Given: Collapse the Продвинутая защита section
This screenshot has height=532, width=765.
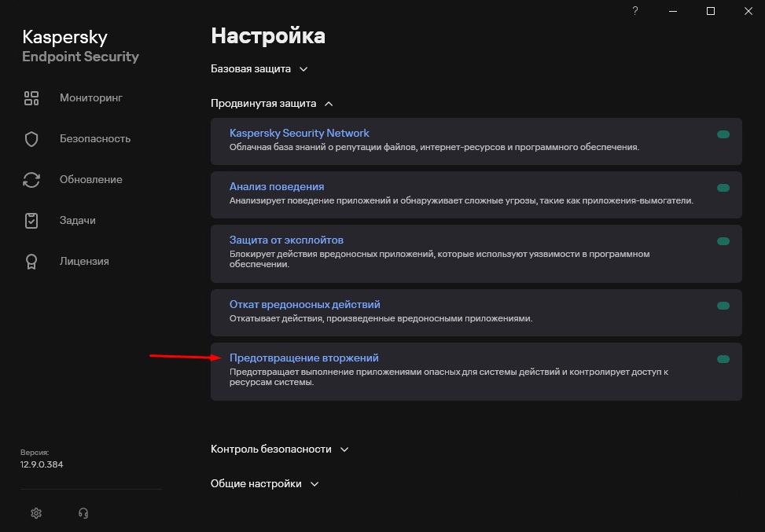Looking at the screenshot, I should click(x=271, y=104).
